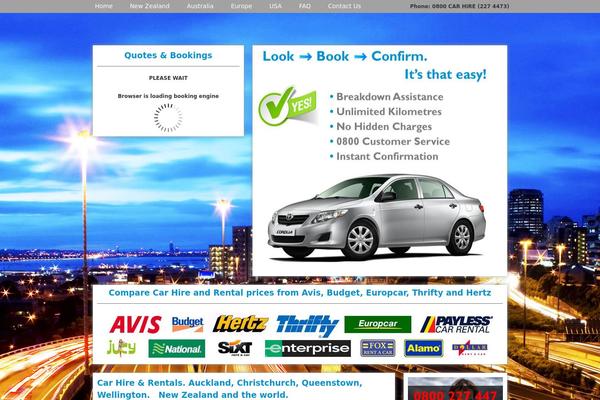Open the USA menu item
The height and width of the screenshot is (400, 600).
coord(275,6)
